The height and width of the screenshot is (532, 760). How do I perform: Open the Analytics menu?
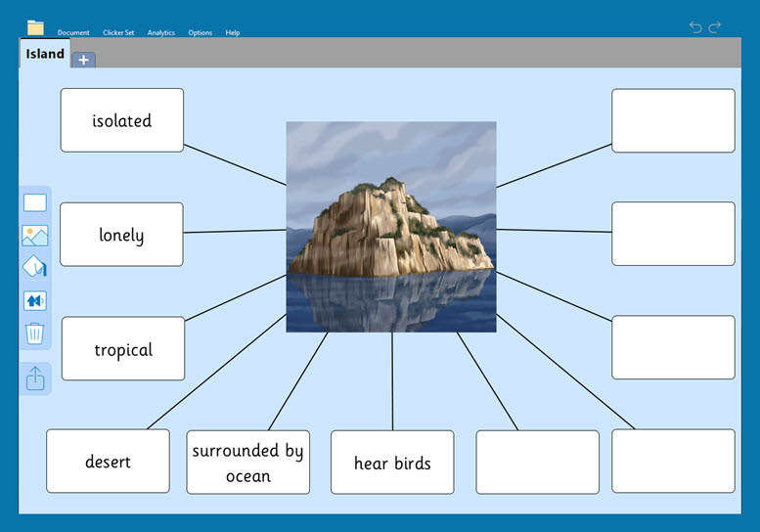[x=161, y=32]
